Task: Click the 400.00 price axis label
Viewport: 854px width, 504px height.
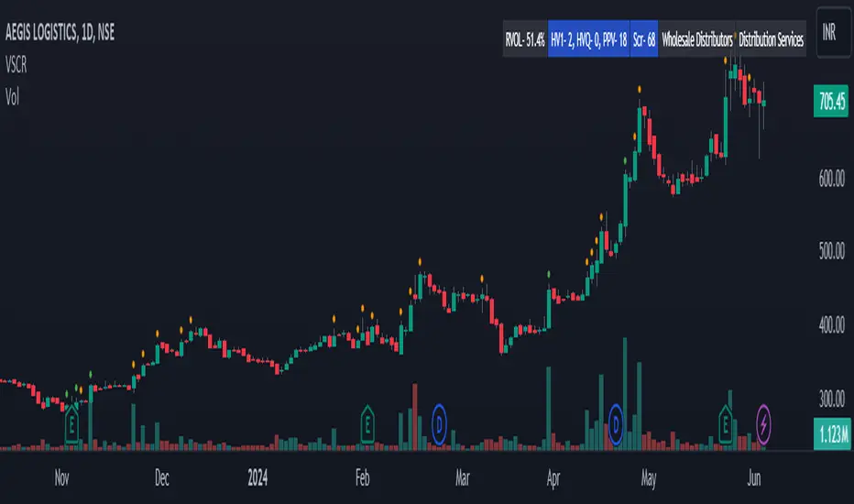Action: pyautogui.click(x=832, y=326)
